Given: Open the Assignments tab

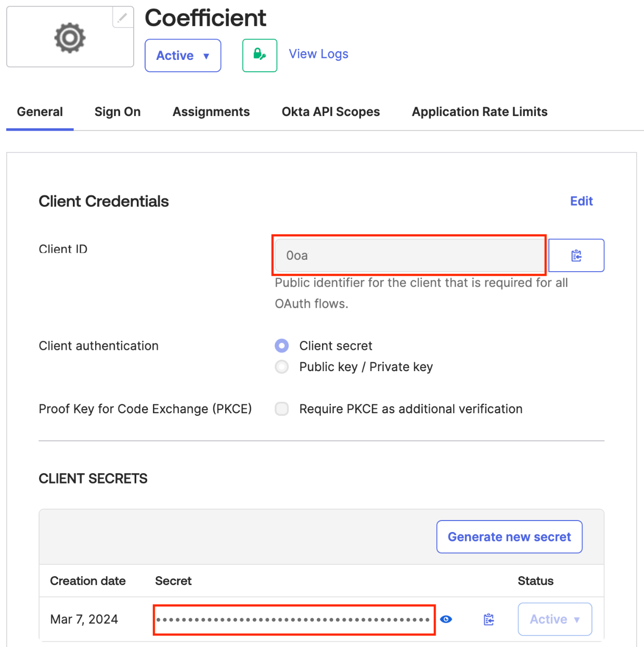Looking at the screenshot, I should pyautogui.click(x=211, y=112).
